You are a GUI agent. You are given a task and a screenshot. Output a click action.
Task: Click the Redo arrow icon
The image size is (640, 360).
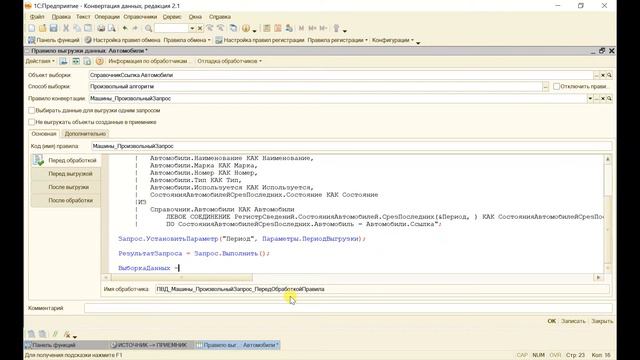135,28
